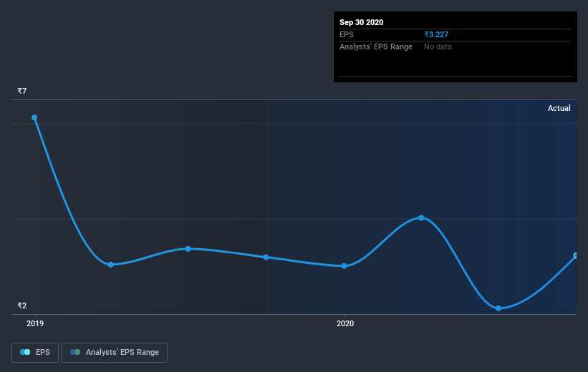Select the third EPS point on the small rise
This screenshot has width=588, height=372.
coord(188,249)
